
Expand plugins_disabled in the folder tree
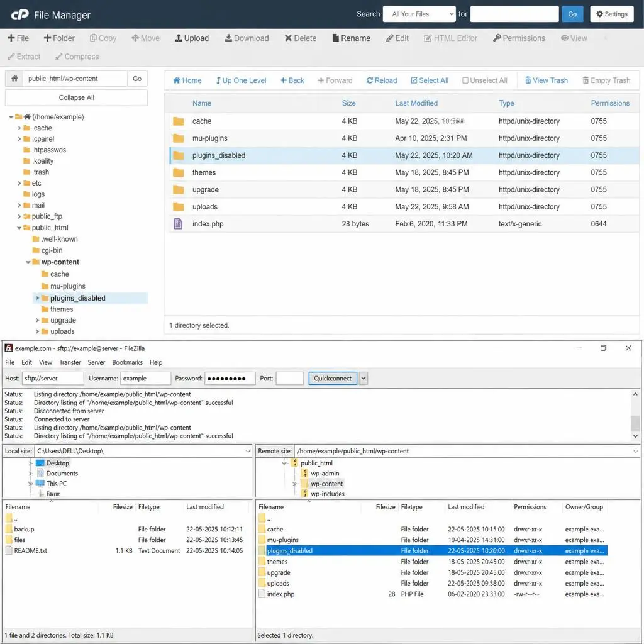(x=37, y=298)
